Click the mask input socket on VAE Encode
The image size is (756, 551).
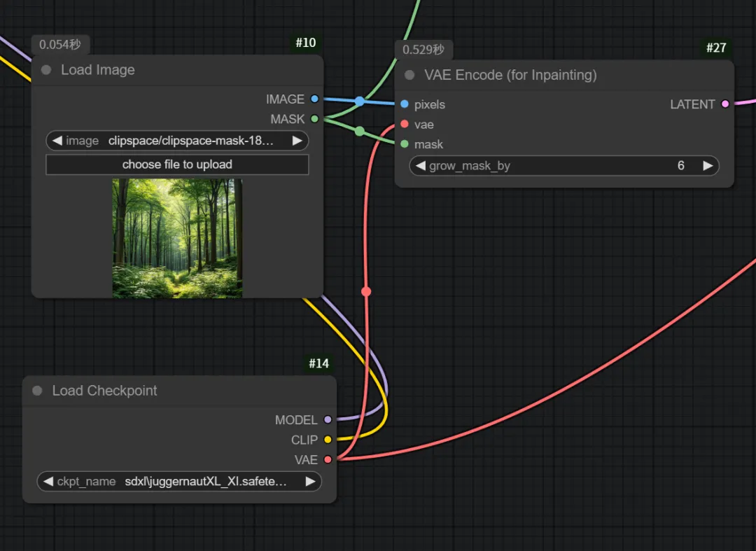click(403, 144)
